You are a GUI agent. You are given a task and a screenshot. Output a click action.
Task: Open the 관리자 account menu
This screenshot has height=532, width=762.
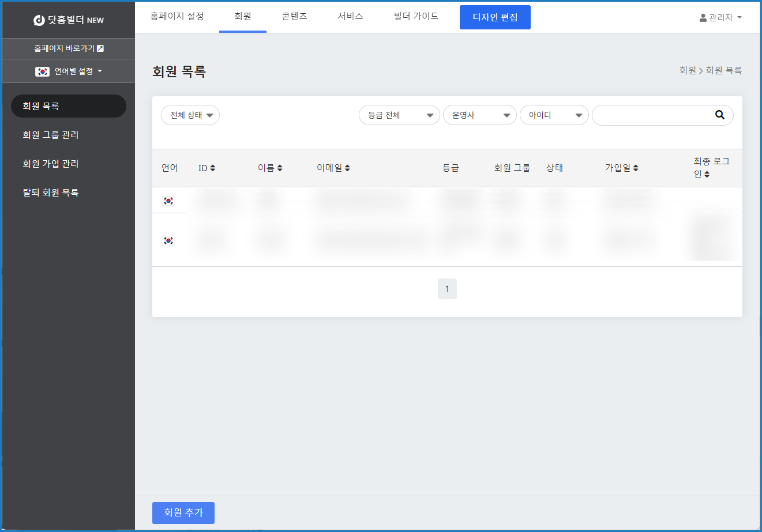coord(720,17)
